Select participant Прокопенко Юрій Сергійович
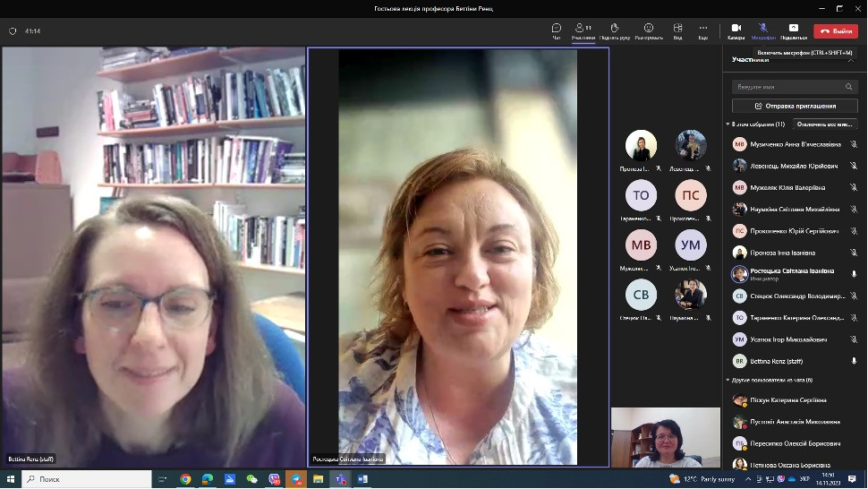Screen dimensions: 868x489 click(795, 231)
